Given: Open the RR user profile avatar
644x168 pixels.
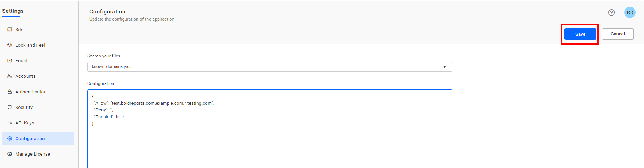Looking at the screenshot, I should click(x=630, y=12).
